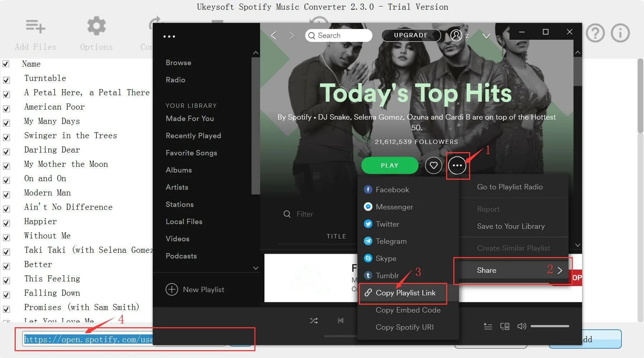Click the sidebar scroll-down arrow
This screenshot has height=358, width=644.
pos(256,268)
